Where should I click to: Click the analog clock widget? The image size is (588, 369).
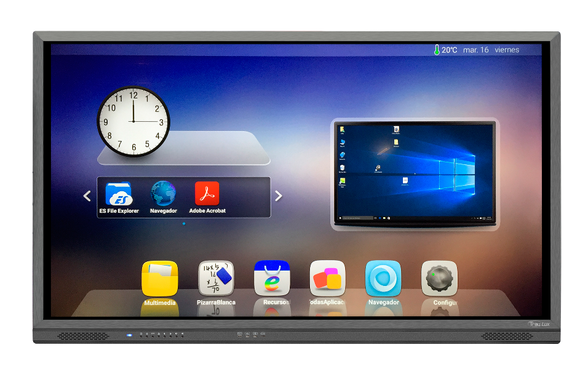tap(133, 121)
